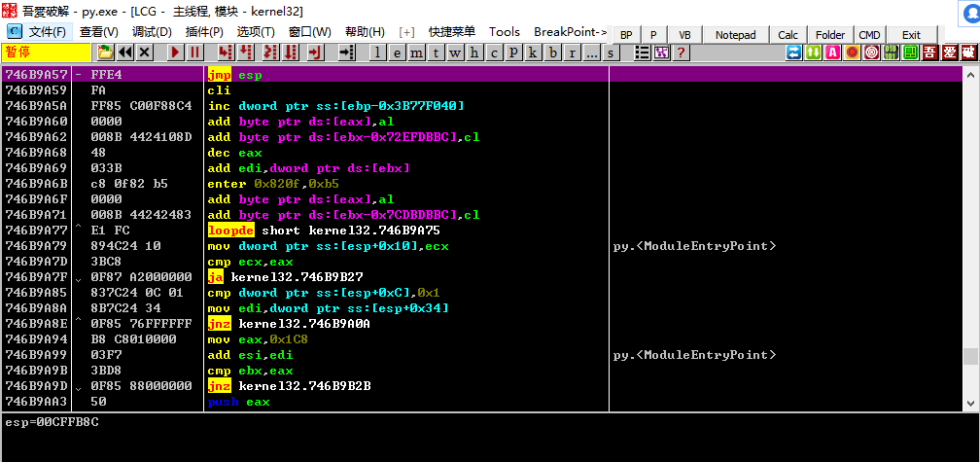Show Source 's' button

pos(611,53)
